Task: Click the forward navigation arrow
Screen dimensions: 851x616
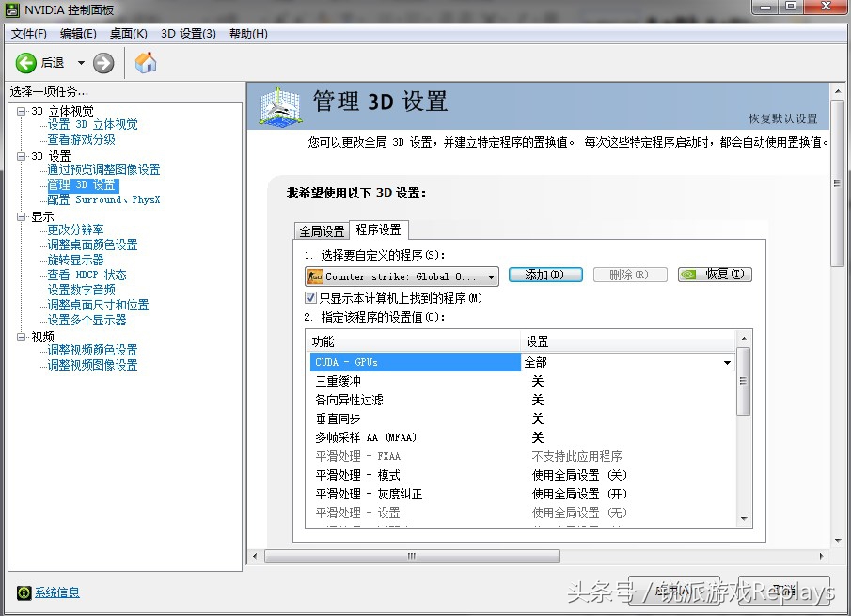Action: click(102, 63)
